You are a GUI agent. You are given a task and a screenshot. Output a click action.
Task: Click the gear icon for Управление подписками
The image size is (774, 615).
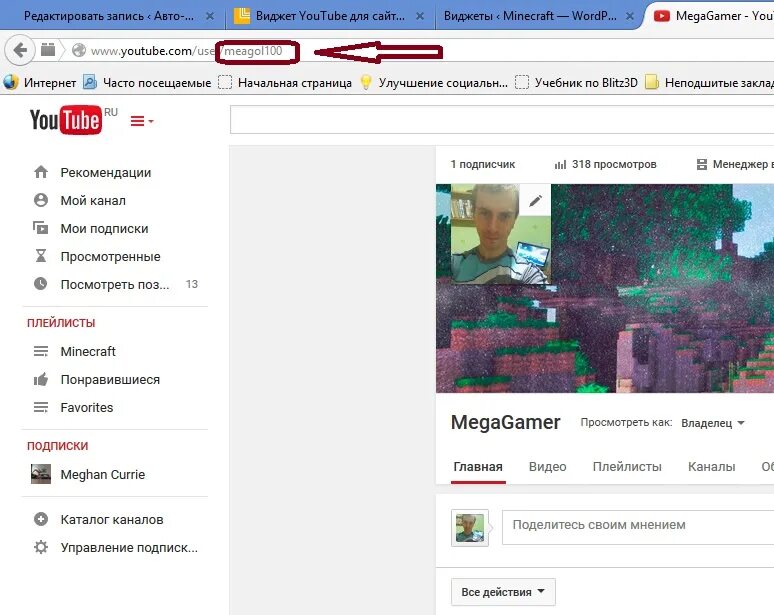point(41,547)
